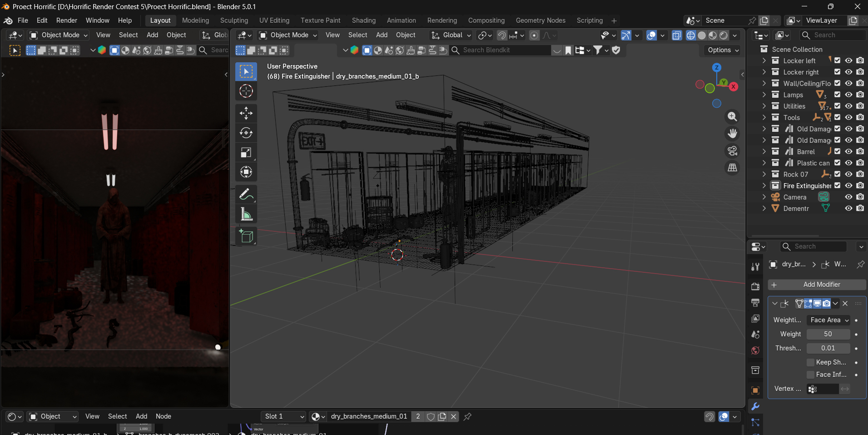The width and height of the screenshot is (868, 435).
Task: Open the viewport Options button
Action: [x=723, y=50]
